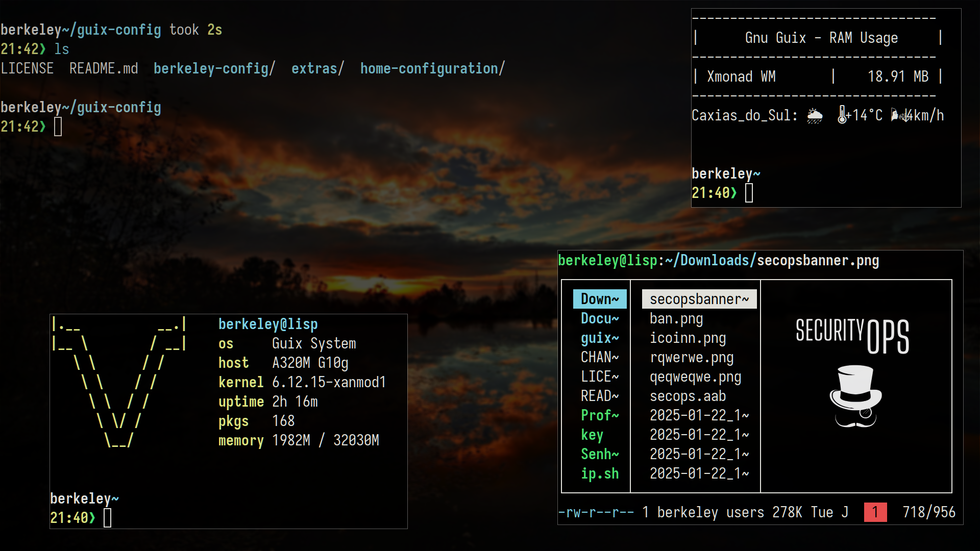980x551 pixels.
Task: Select the Prof~ folder entry
Action: pos(600,415)
